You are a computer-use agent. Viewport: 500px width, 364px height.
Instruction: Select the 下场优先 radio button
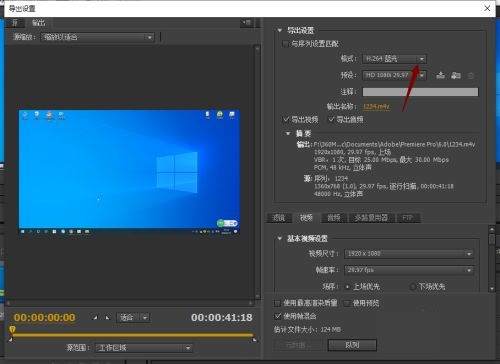(413, 286)
